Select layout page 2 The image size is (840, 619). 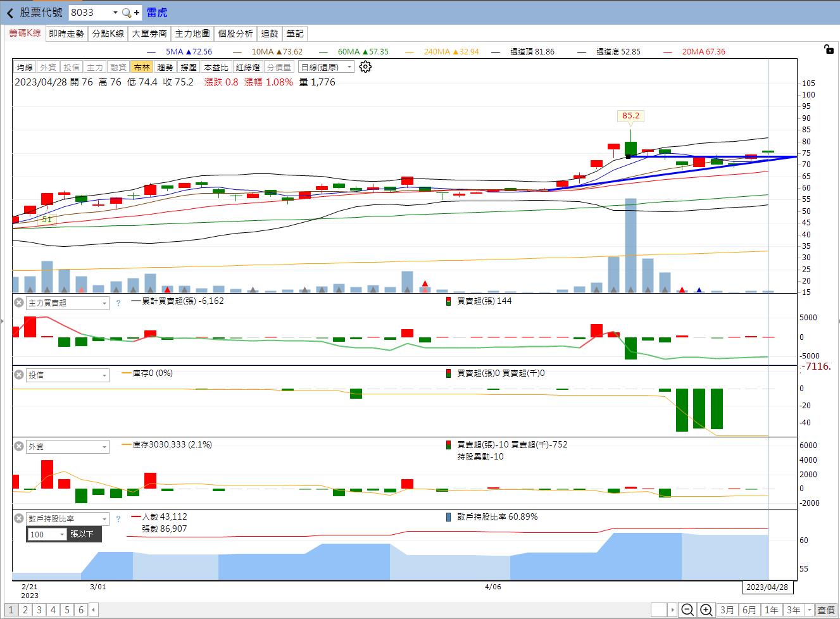(25, 610)
